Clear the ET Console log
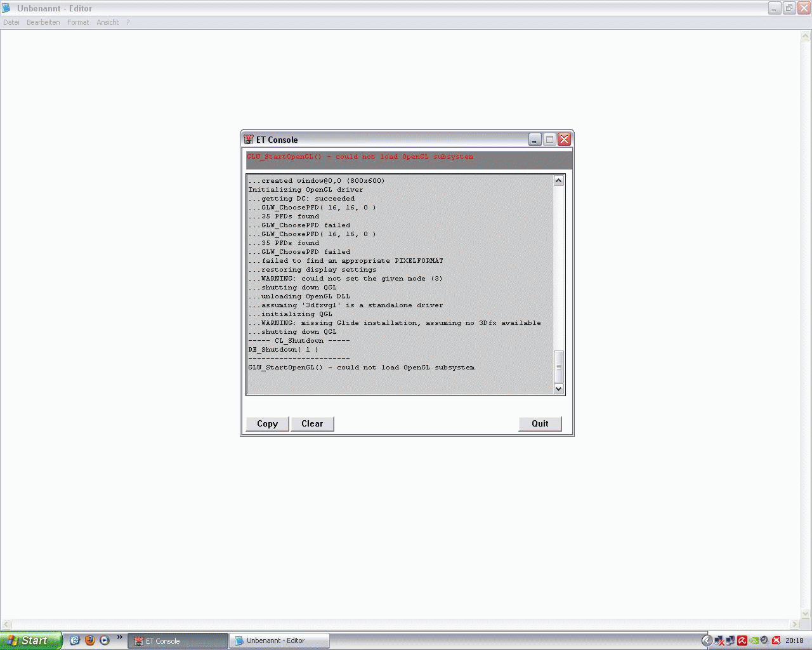 tap(312, 423)
